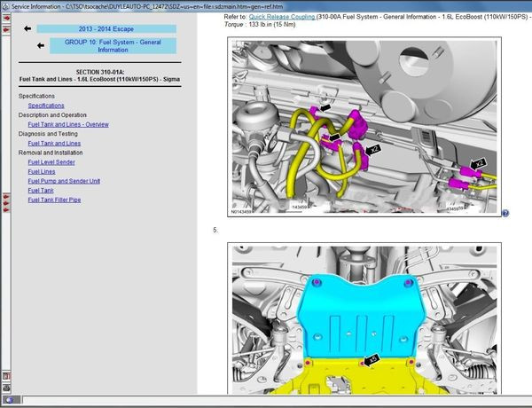This screenshot has width=532, height=408.
Task: Select the Fuel Lines procedure link
Action: 42,171
